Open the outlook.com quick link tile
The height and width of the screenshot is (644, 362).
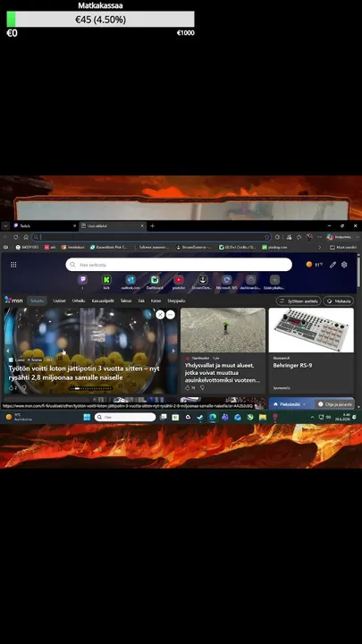[130, 282]
